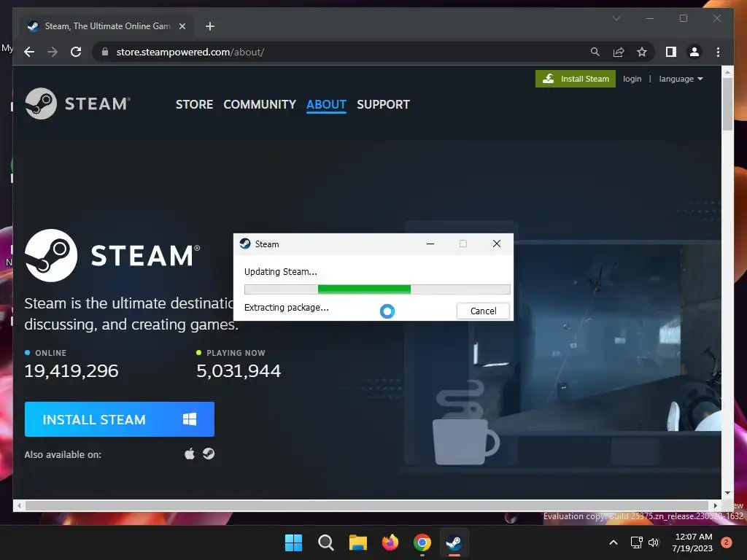Click the online count 19,419,296
747x560 pixels.
71,371
